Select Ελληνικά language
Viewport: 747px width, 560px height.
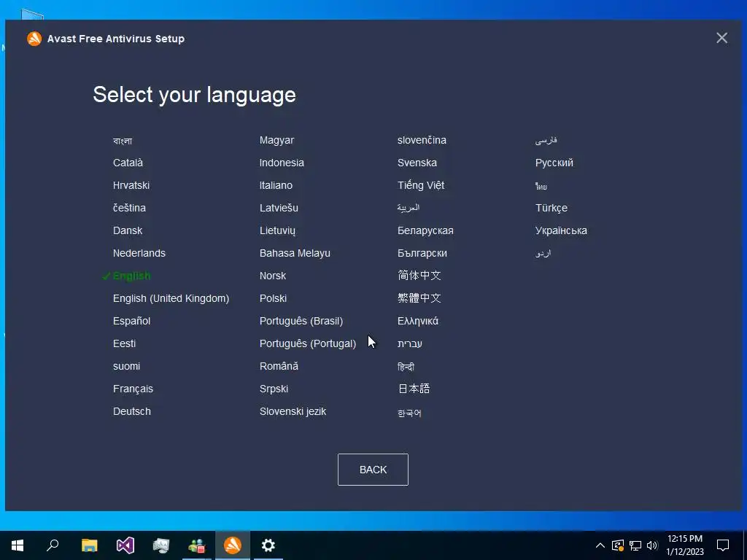pyautogui.click(x=418, y=321)
